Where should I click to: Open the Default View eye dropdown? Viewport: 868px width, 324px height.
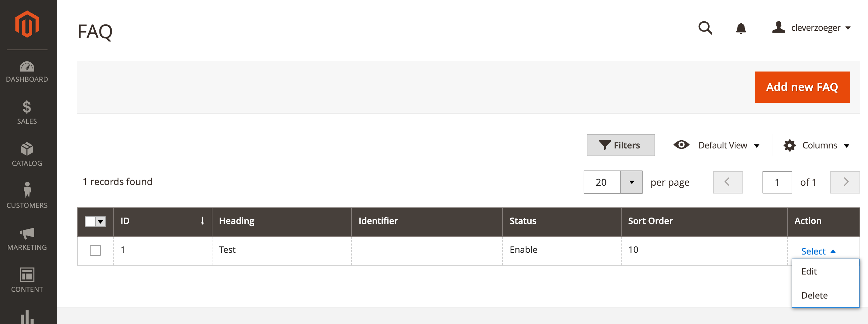[x=716, y=145]
